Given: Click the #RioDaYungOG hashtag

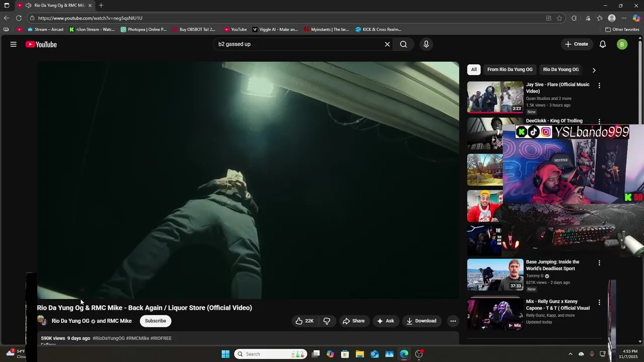Looking at the screenshot, I should click(x=109, y=338).
